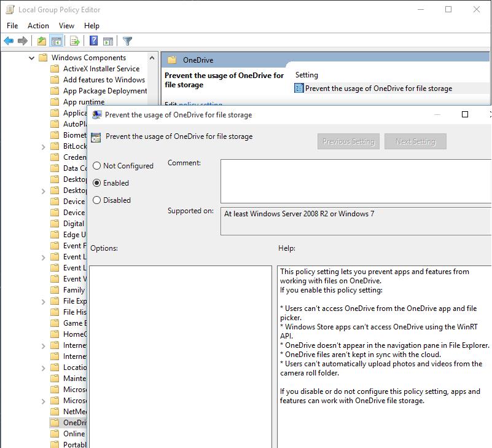
Task: Select App Package Deployment tree item
Action: pyautogui.click(x=105, y=91)
